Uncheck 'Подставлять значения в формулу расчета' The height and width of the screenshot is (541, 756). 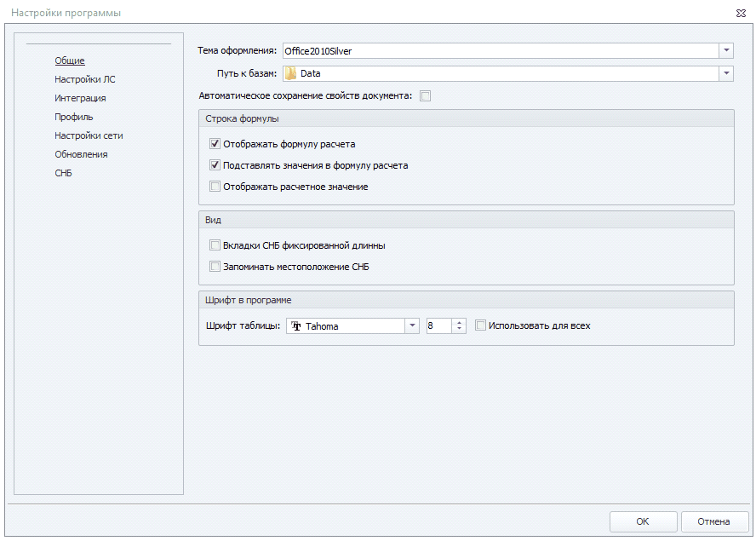(x=215, y=165)
